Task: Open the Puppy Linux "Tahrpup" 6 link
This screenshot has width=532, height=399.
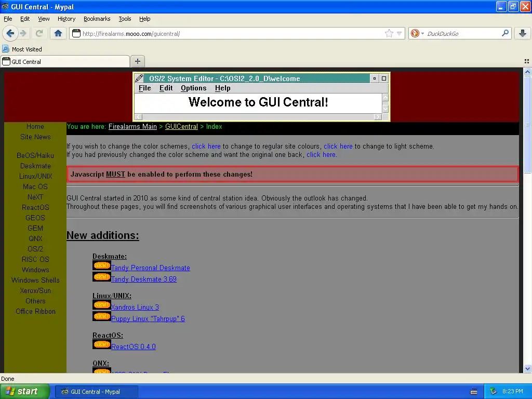Action: (148, 318)
